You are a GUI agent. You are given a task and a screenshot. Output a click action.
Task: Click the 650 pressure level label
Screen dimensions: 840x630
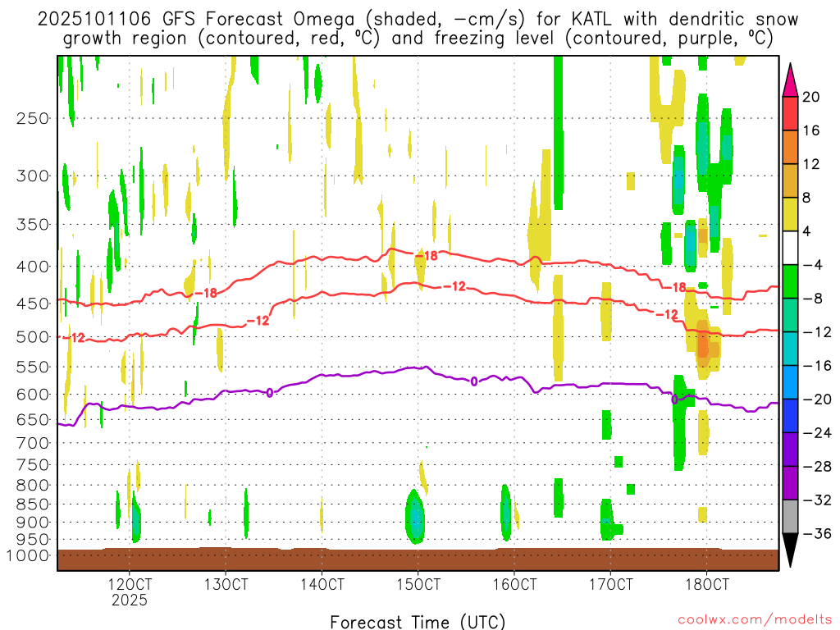coord(33,420)
